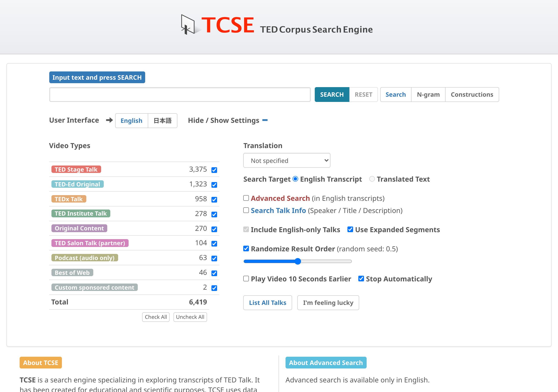
Task: Click the About TCSE label
Action: 41,363
